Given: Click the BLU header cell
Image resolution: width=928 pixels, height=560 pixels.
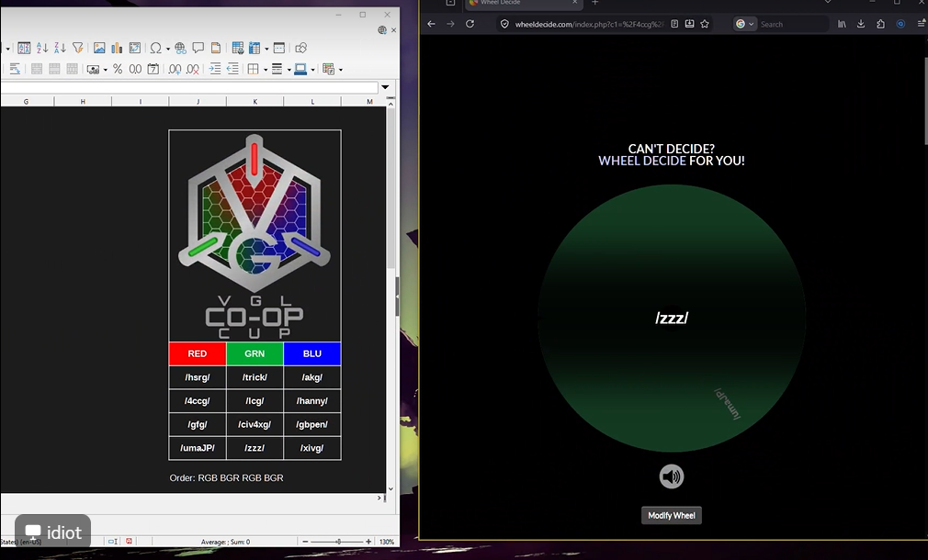Looking at the screenshot, I should pos(311,353).
